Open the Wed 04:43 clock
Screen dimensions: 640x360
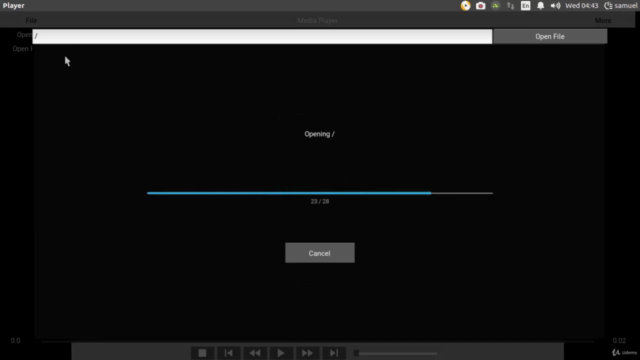(582, 6)
